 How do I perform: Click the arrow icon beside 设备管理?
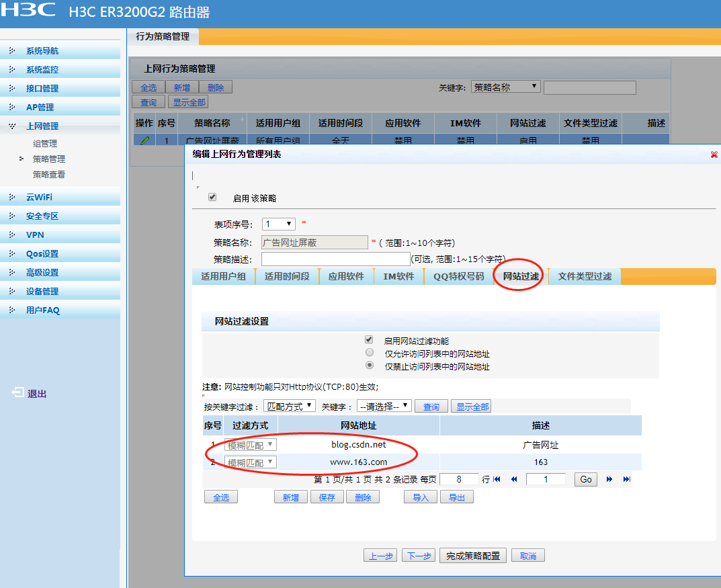pos(12,292)
